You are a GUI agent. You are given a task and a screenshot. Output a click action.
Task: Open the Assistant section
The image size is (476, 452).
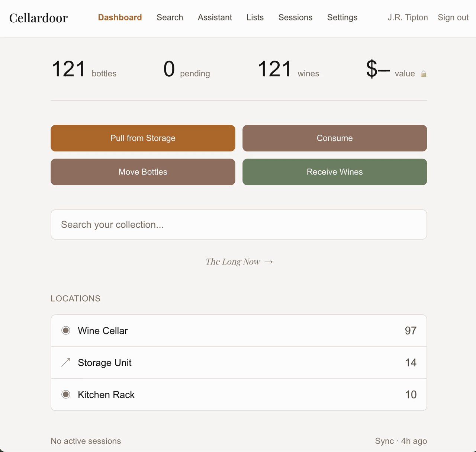[x=215, y=17]
